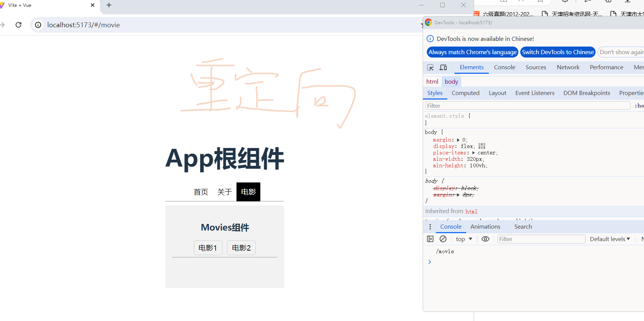Screen dimensions: 644x321
Task: Click the :hov toggle in Styles filter bar
Action: (x=639, y=106)
